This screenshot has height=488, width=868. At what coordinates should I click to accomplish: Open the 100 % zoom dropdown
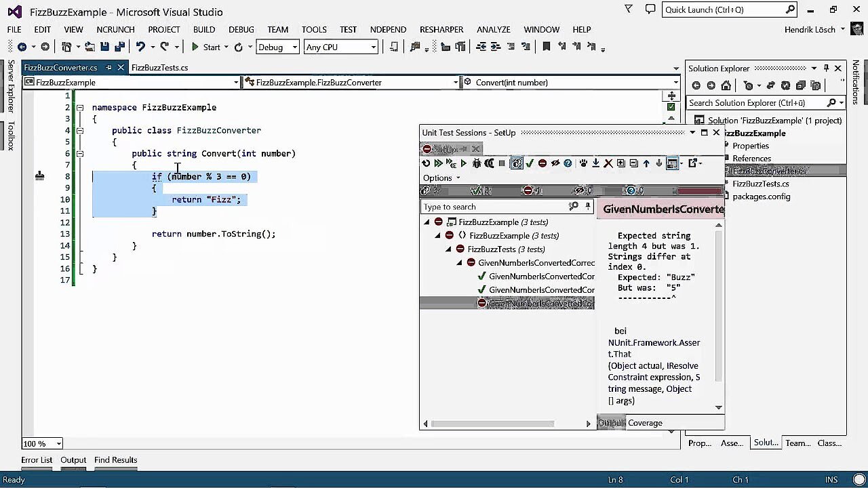(x=42, y=443)
